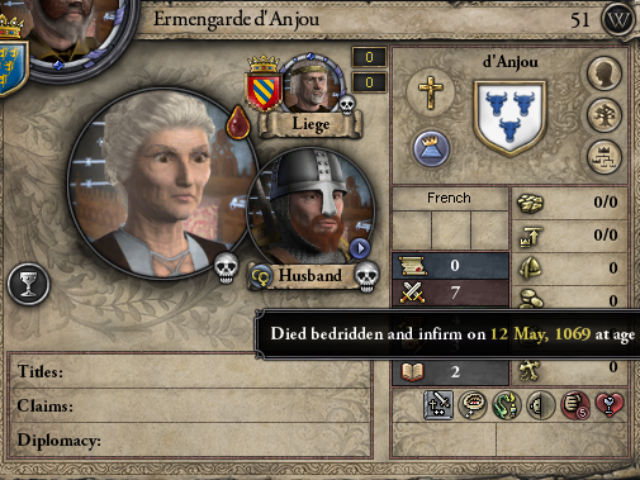
Task: Click the heart with goblet trait
Action: 609,405
